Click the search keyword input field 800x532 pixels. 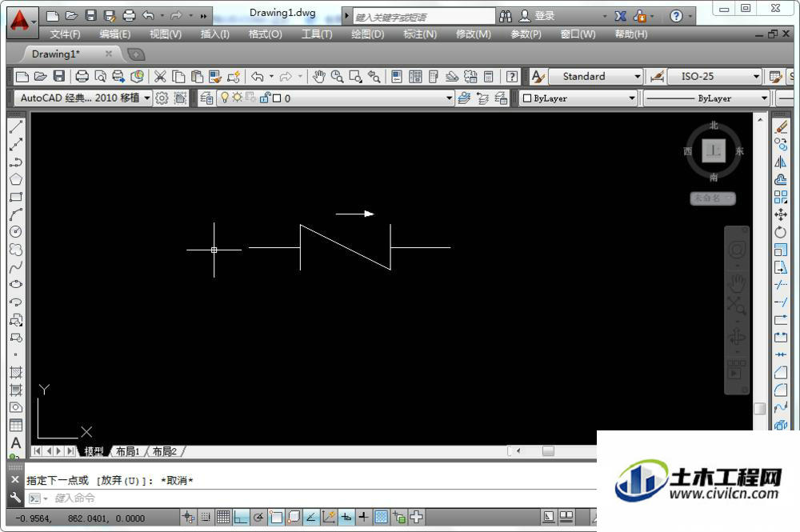point(423,17)
